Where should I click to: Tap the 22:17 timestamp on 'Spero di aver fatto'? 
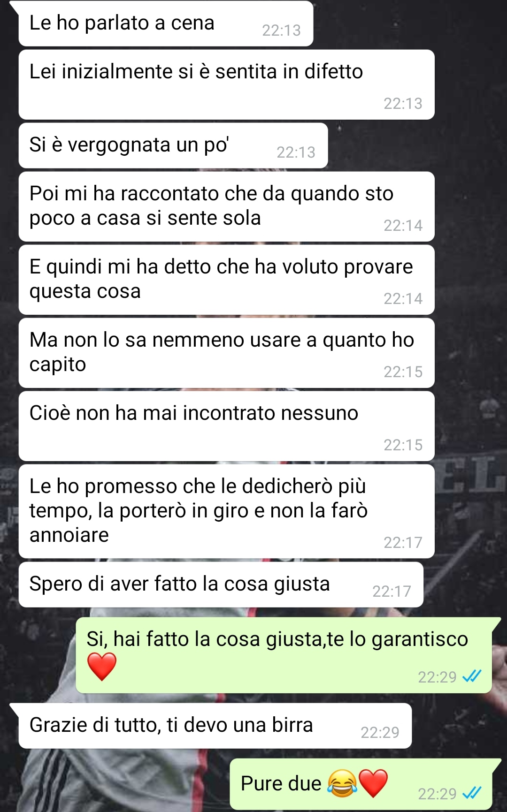tap(392, 591)
